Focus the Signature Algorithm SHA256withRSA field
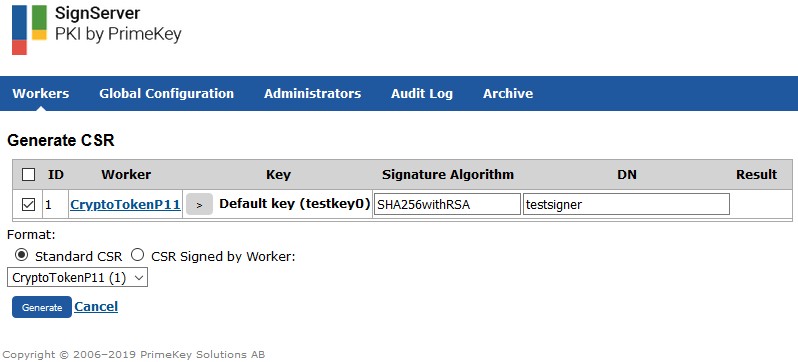798x362 pixels. [447, 204]
